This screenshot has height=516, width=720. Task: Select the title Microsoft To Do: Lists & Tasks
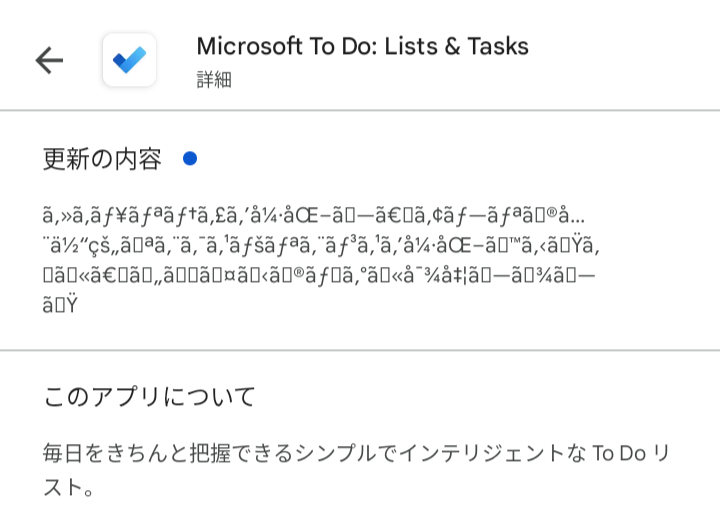click(362, 46)
